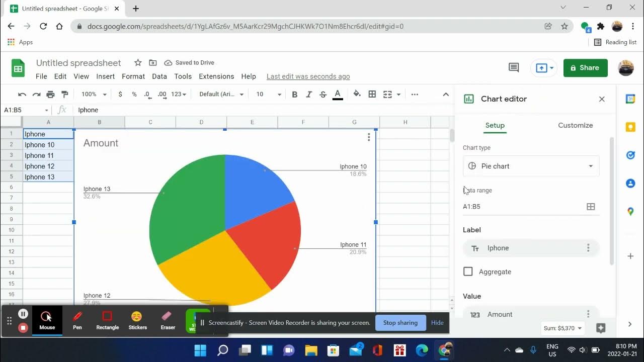Select cell containing Iphone 12
644x362 pixels.
coord(48,166)
